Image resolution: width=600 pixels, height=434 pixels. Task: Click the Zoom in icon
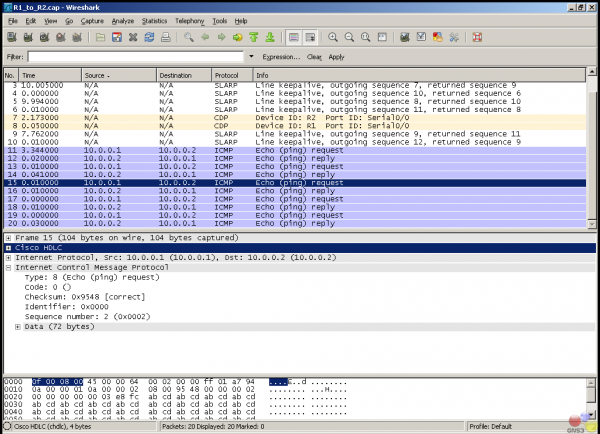(x=334, y=37)
